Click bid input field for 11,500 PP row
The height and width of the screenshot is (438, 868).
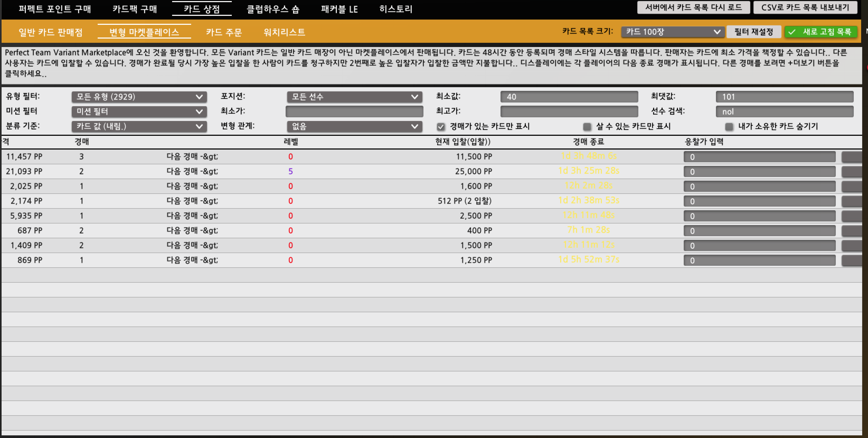pyautogui.click(x=759, y=157)
